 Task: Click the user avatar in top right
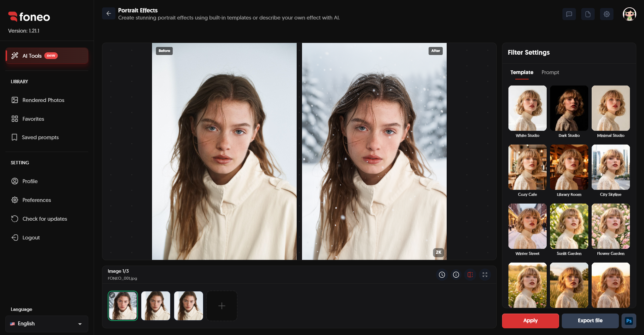tap(629, 14)
